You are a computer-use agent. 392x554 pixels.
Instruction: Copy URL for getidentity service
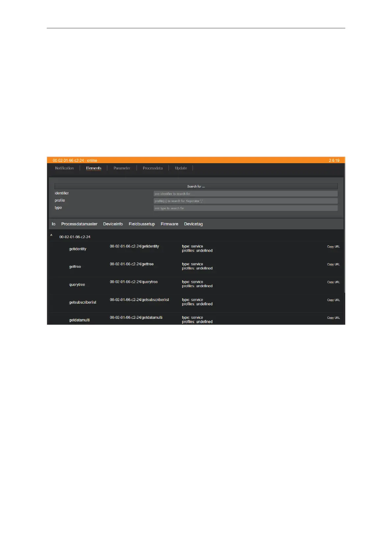333,247
